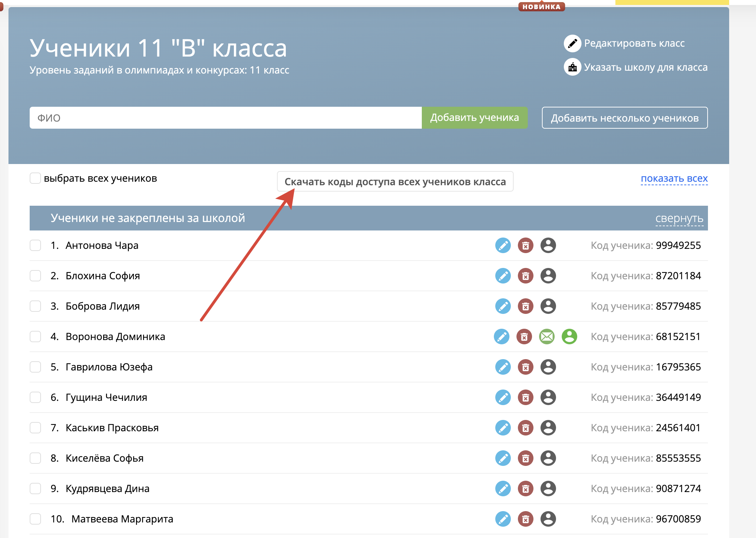The width and height of the screenshot is (756, 538).
Task: Click gray profile icon for Кудрявцева Дина
Action: coord(548,489)
